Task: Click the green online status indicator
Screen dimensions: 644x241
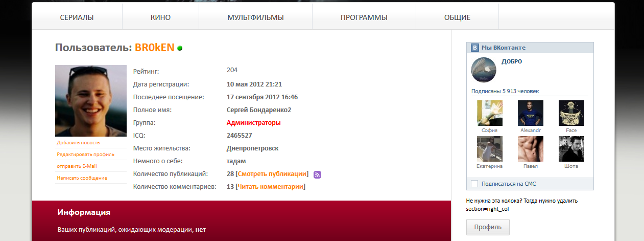Action: pyautogui.click(x=180, y=48)
